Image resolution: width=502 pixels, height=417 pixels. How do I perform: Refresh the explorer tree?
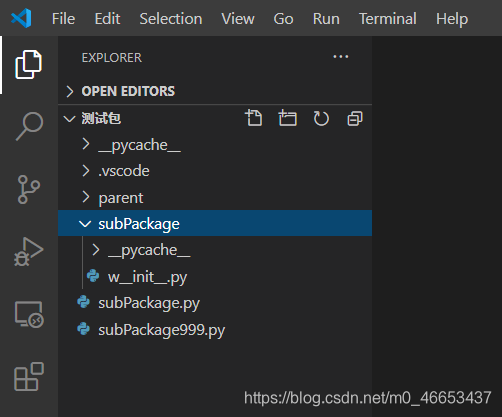click(321, 118)
